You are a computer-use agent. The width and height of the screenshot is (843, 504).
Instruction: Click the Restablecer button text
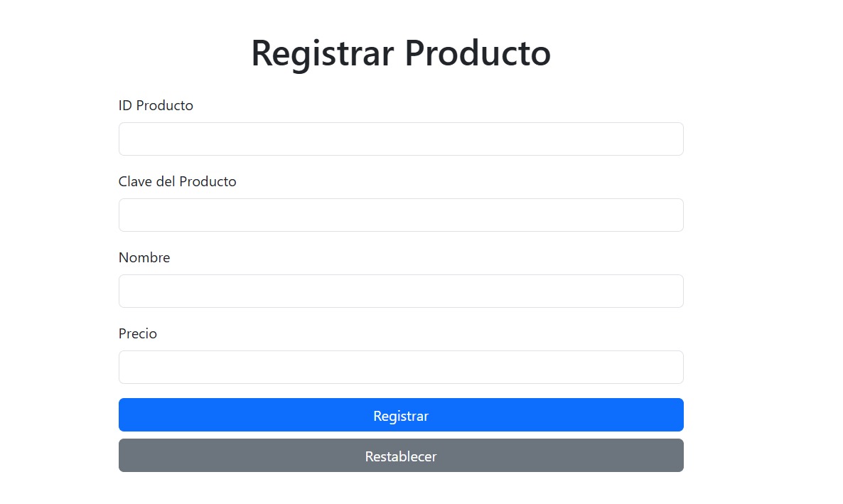[x=400, y=456]
